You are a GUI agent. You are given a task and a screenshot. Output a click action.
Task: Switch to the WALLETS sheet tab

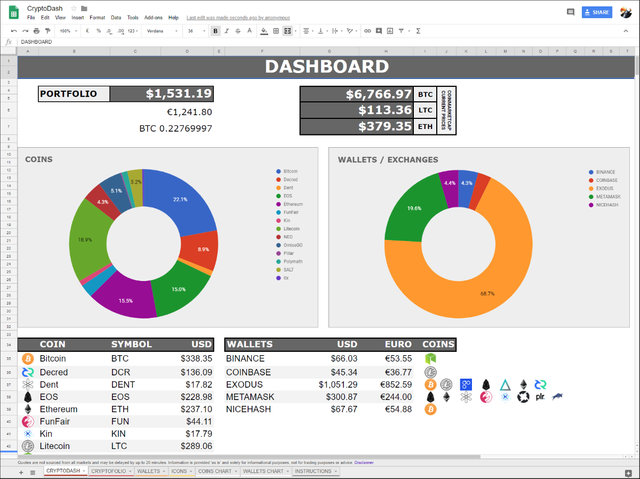(149, 471)
